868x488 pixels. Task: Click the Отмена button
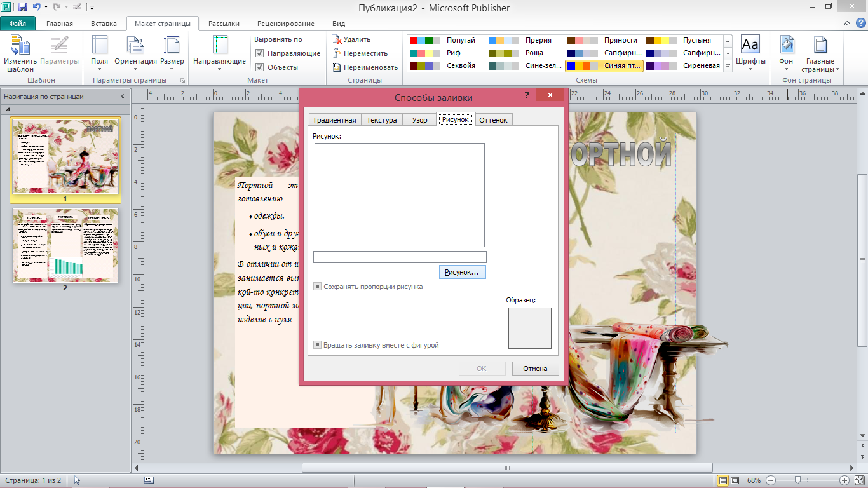535,369
